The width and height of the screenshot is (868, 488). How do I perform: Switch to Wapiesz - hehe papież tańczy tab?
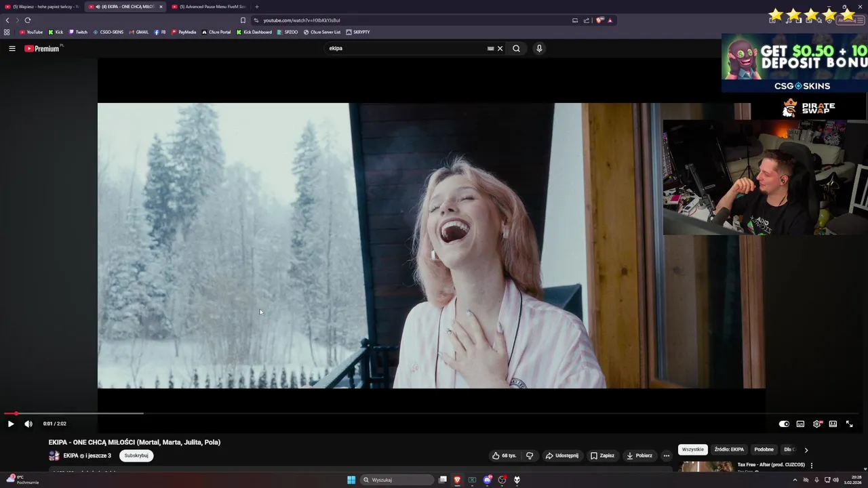(41, 7)
